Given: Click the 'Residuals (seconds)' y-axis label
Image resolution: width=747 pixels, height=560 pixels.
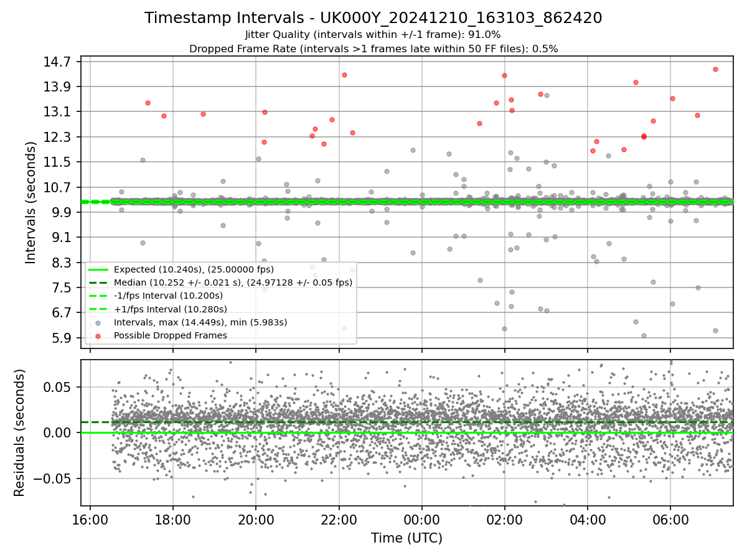Looking at the screenshot, I should pos(20,432).
